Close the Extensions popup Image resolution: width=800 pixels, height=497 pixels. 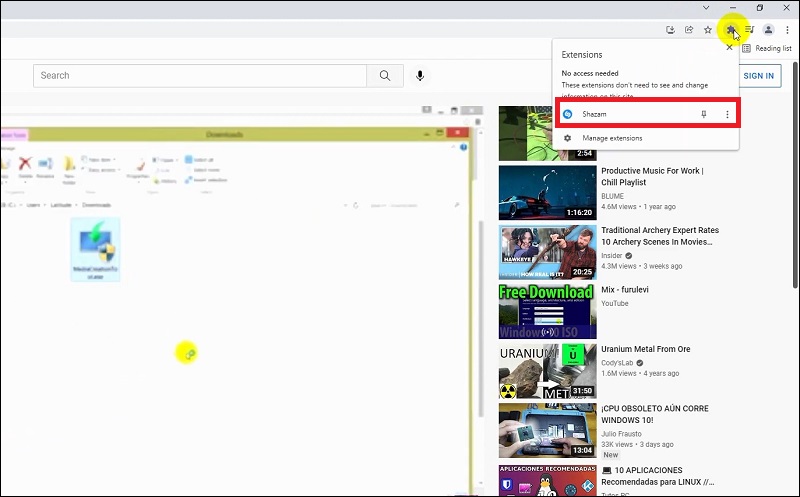coord(729,47)
